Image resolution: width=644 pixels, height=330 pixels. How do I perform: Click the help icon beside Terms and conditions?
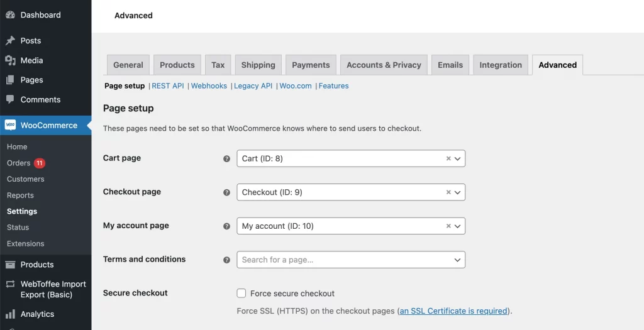click(x=226, y=260)
